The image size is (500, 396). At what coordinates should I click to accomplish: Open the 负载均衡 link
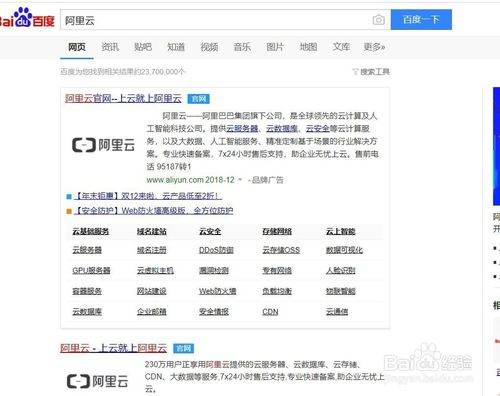click(277, 291)
